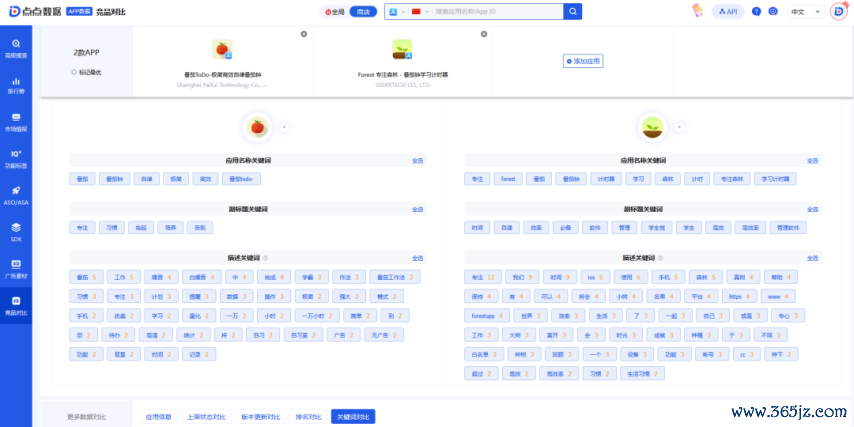Open the user avatar icon at top right
This screenshot has width=854, height=427.
tap(839, 11)
